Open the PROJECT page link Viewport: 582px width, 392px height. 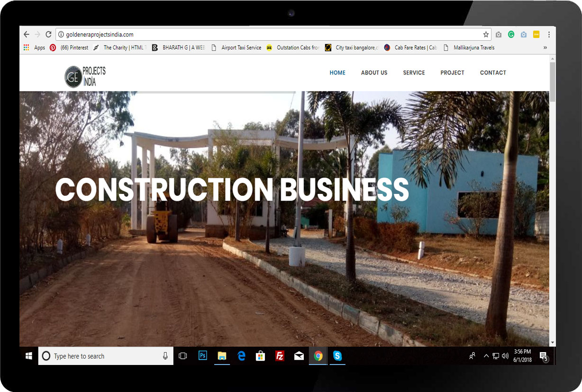(x=452, y=73)
